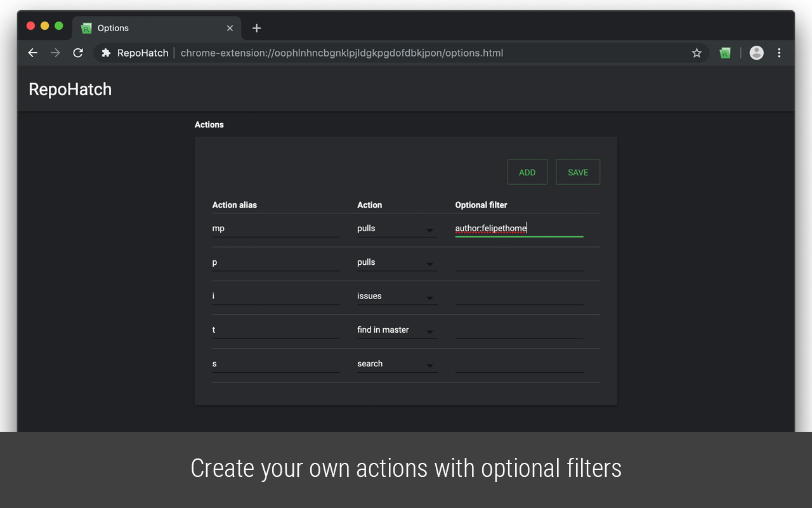Open Action dropdown for alias p
This screenshot has height=508, width=812.
(397, 262)
